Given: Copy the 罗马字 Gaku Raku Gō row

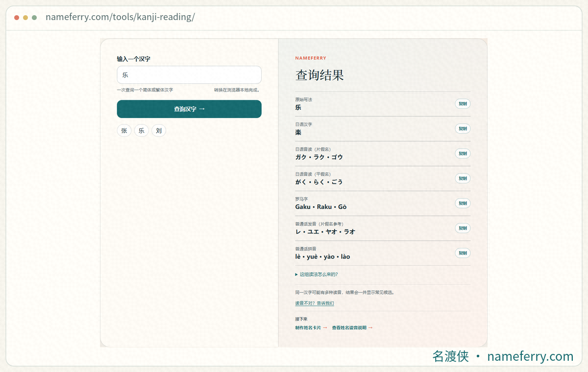Looking at the screenshot, I should pyautogui.click(x=463, y=203).
